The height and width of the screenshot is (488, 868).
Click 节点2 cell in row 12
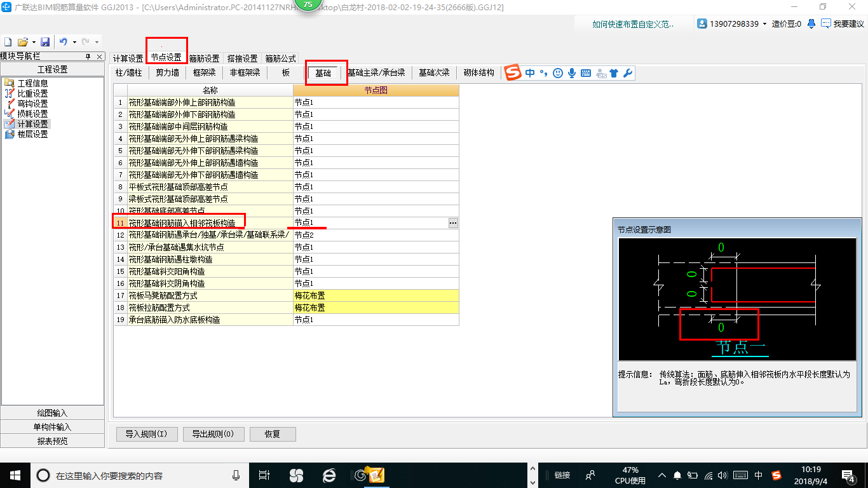click(376, 235)
